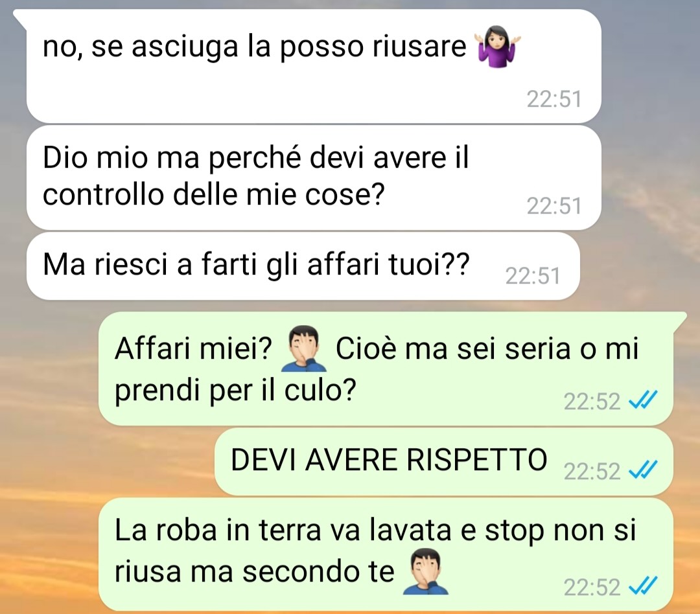
Task: Click the read ticks on 'La roba in terra' message
Action: [x=642, y=586]
